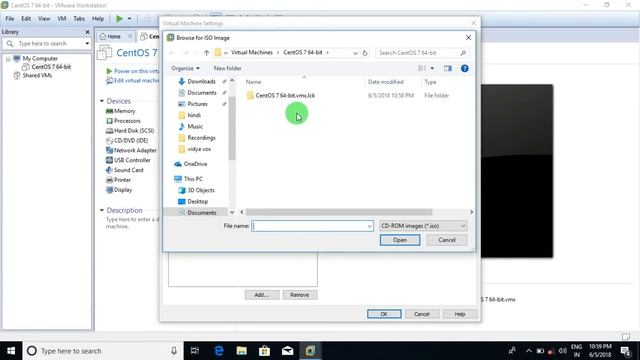Open the Library search dropdown arrow

[87, 43]
